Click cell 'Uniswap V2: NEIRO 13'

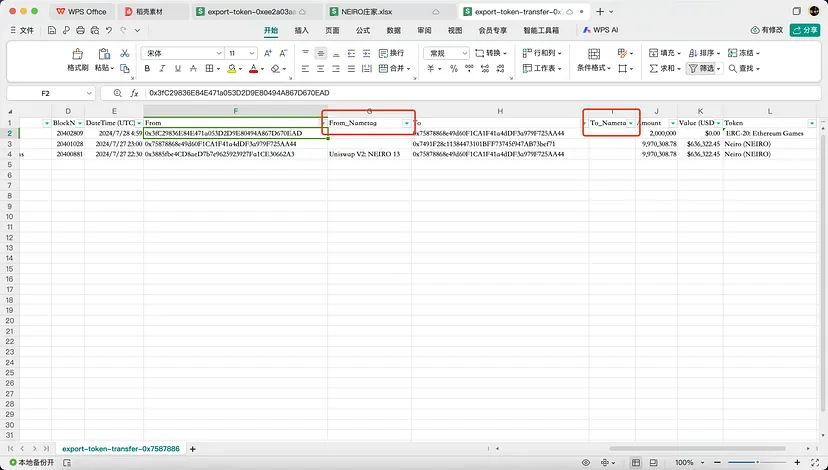[x=369, y=154]
